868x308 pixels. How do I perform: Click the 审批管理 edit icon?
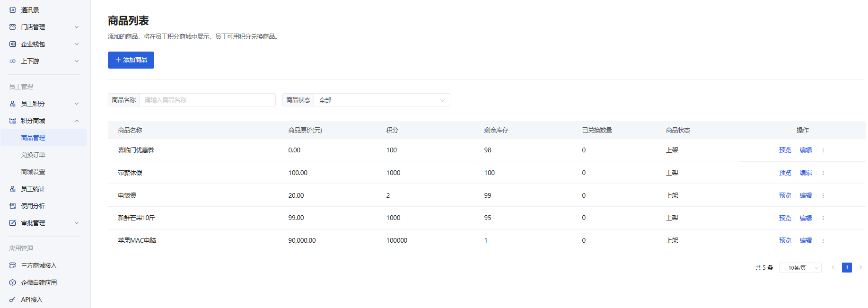13,223
